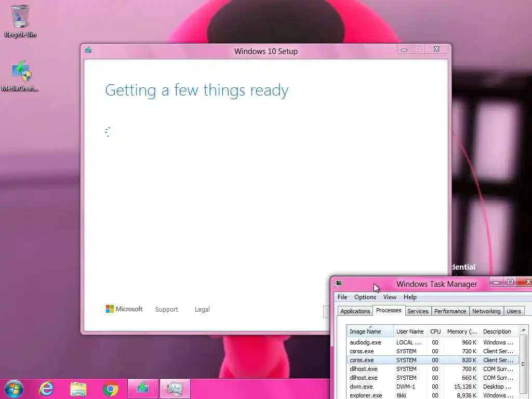Select the explorer.exe process row

(x=433, y=395)
